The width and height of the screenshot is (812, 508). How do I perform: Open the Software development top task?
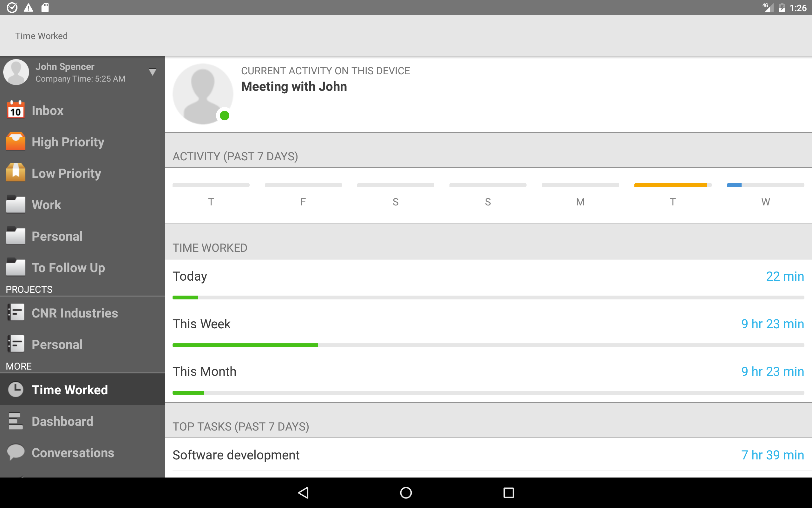point(488,455)
